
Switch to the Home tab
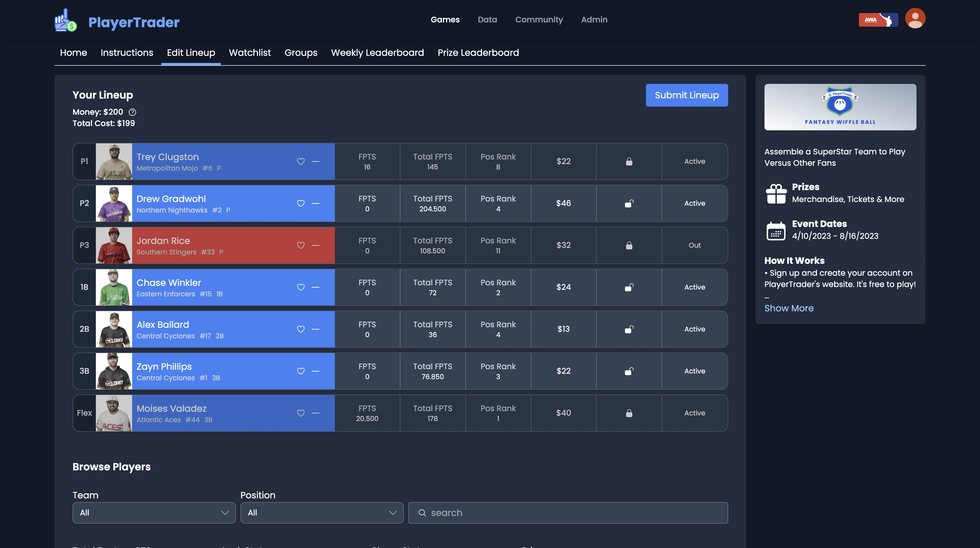[x=73, y=53]
